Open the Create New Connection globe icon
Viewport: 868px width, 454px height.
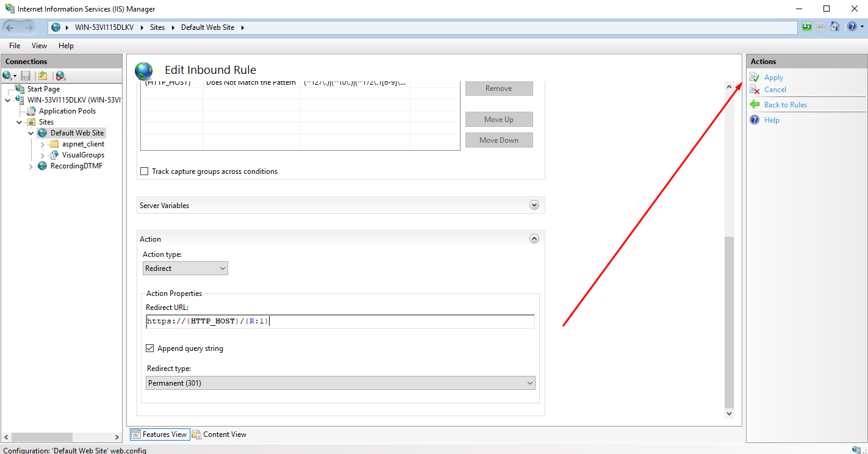click(7, 76)
